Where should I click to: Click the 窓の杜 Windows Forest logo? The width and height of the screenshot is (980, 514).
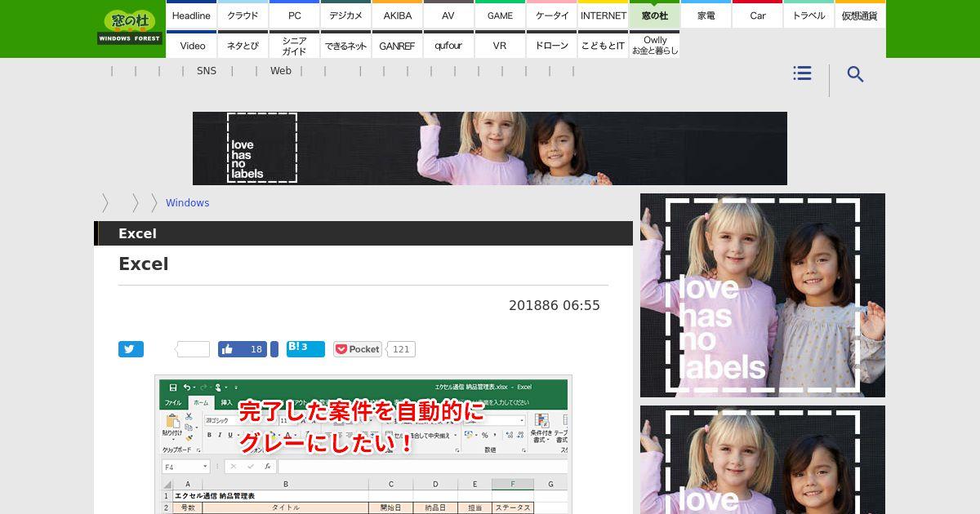click(x=130, y=27)
